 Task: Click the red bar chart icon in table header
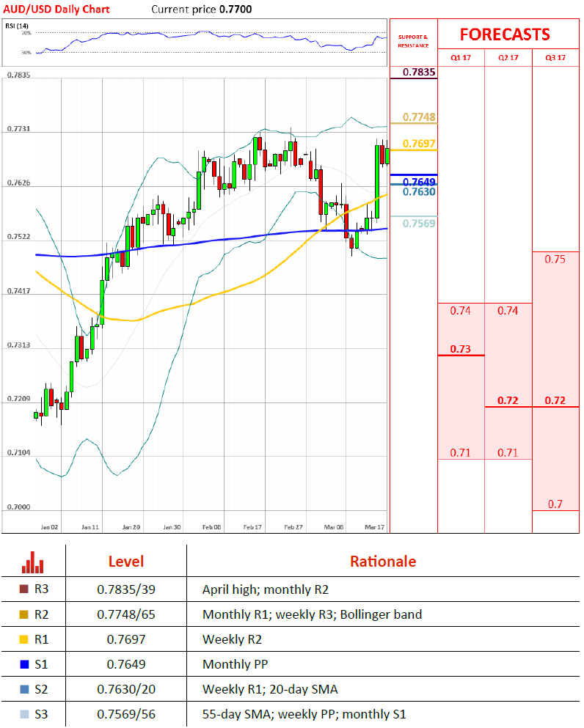tap(33, 562)
